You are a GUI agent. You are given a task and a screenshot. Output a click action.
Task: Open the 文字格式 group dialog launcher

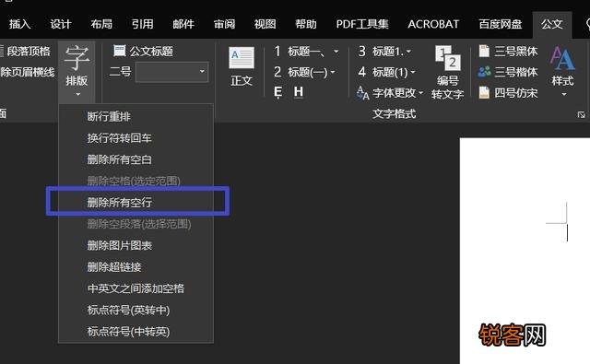tap(582, 114)
